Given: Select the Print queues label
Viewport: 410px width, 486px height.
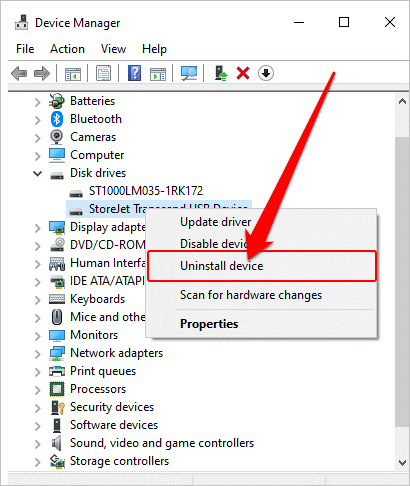Looking at the screenshot, I should [103, 371].
